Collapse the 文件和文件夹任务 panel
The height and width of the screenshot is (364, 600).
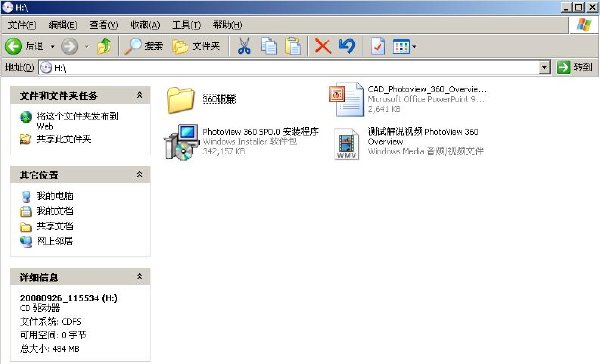coord(140,95)
